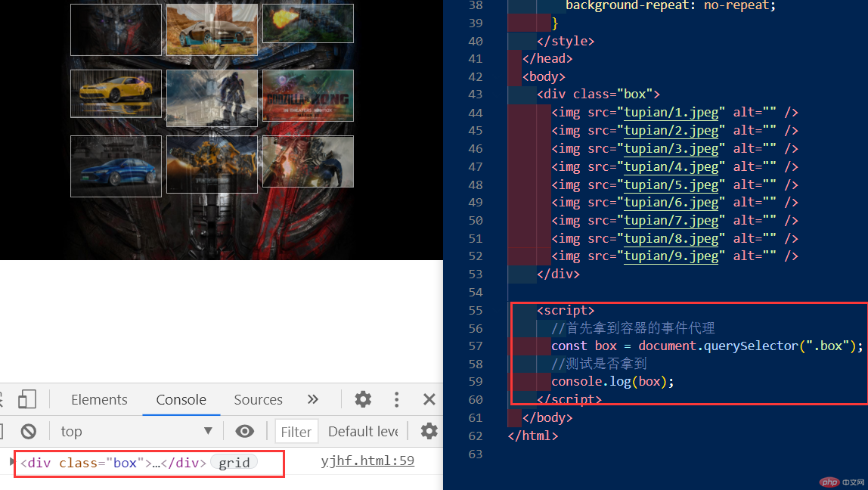
Task: Click the closing </head> tag
Action: [547, 59]
